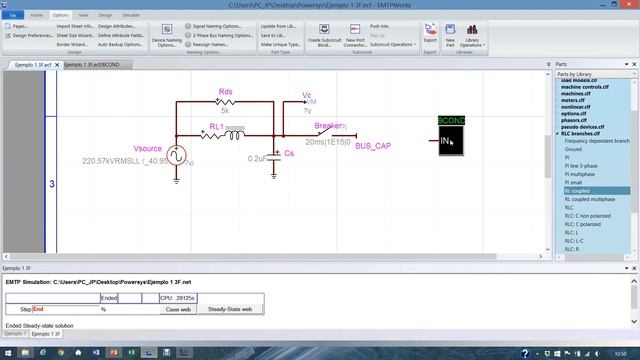This screenshot has height=360, width=640.
Task: Open PowerPoint from taskbar
Action: coord(114,353)
